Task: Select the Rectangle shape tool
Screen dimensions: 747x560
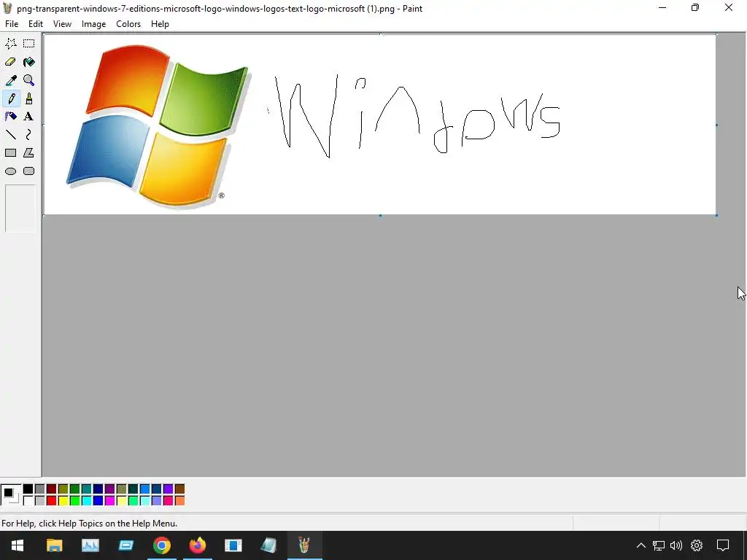Action: [x=10, y=153]
